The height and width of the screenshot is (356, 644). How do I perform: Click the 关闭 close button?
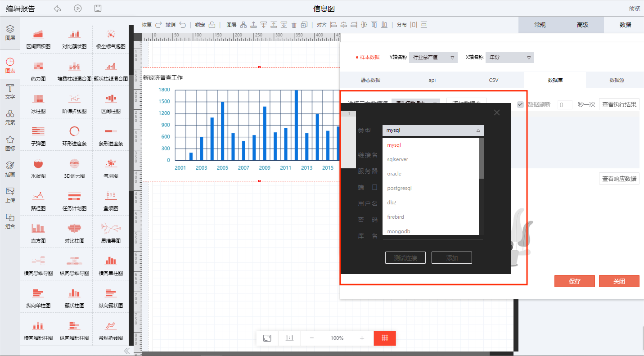coord(619,281)
